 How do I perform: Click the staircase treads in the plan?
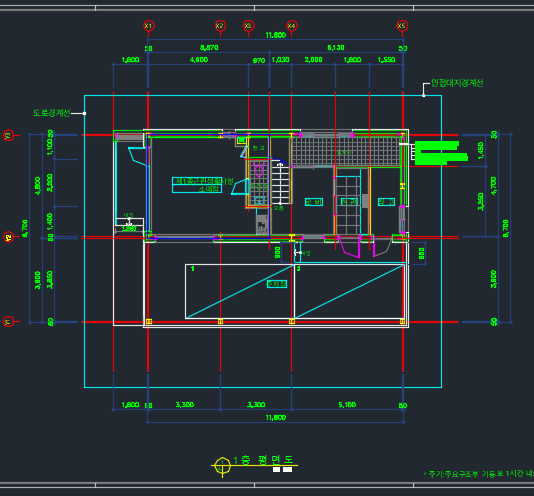coord(281,184)
